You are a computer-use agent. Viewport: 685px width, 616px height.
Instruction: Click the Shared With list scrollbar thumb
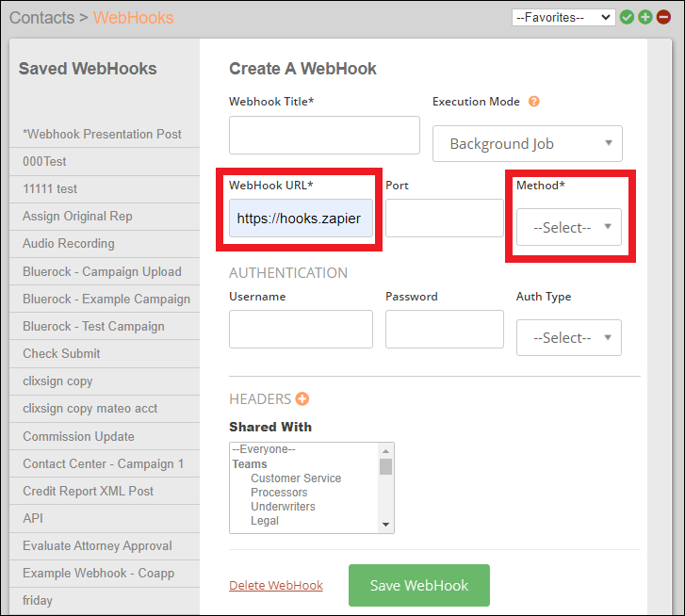385,466
